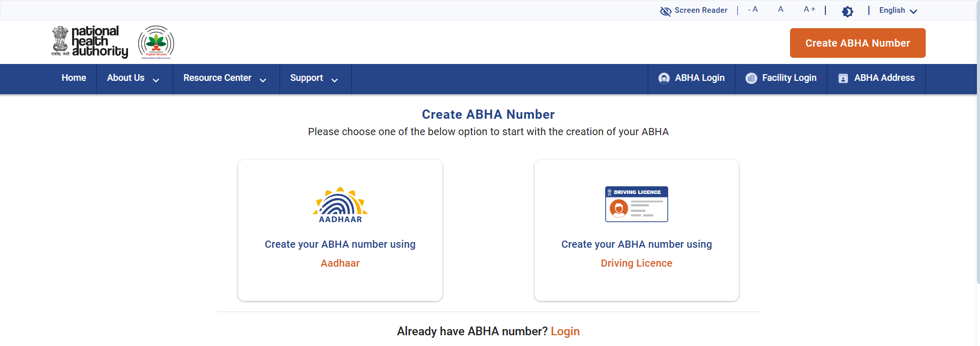Expand the Support menu chevron

tap(335, 80)
